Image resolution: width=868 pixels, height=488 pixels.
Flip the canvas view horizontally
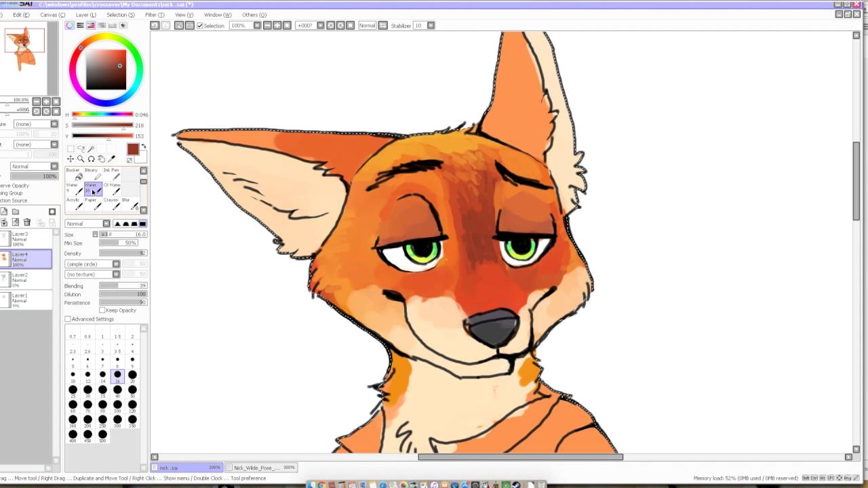[x=383, y=25]
